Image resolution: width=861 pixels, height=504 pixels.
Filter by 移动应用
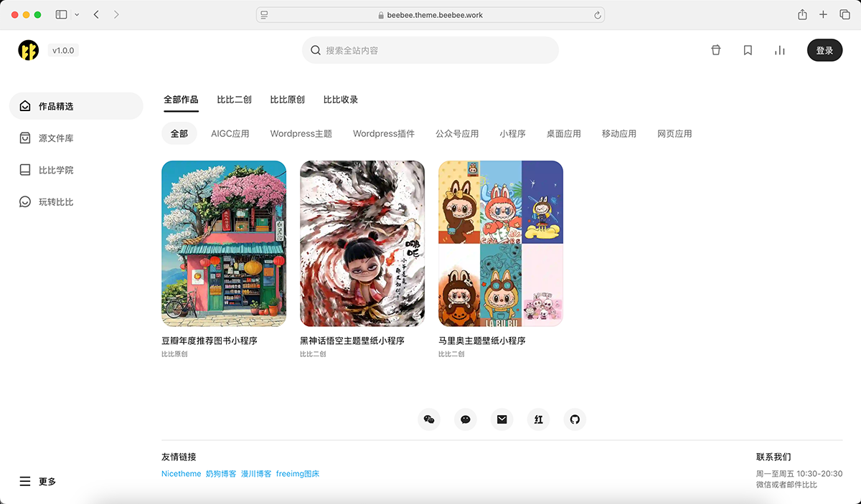pyautogui.click(x=619, y=133)
